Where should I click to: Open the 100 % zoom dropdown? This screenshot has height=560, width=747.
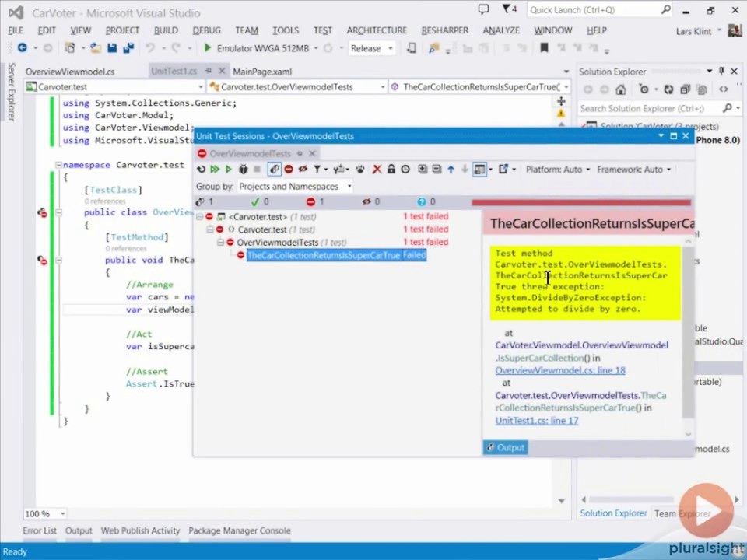pos(45,514)
